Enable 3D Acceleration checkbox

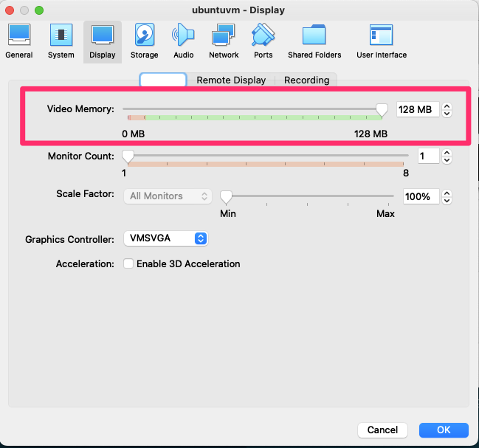click(128, 263)
